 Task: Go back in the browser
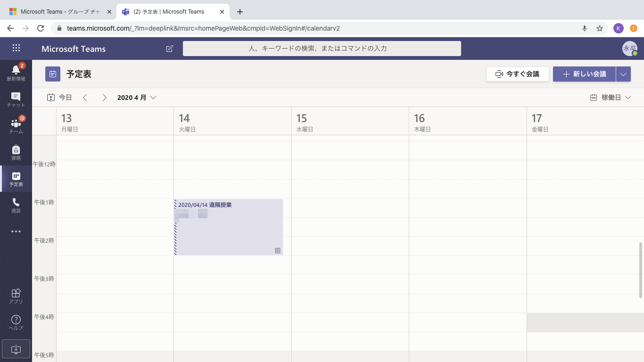point(10,28)
